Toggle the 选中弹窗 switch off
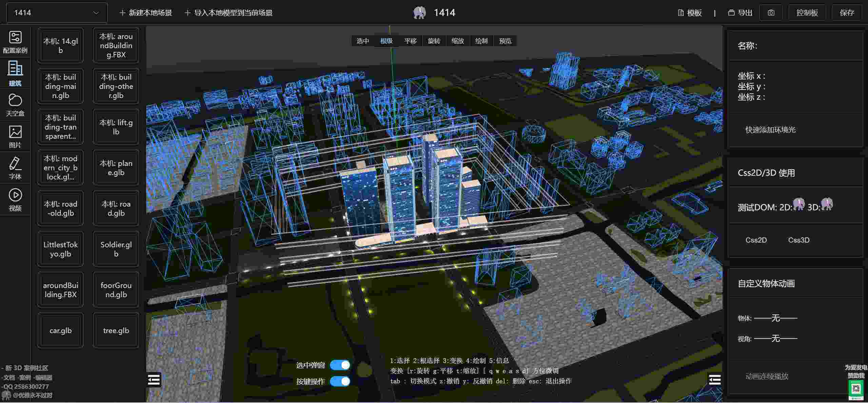This screenshot has width=868, height=403. (x=340, y=365)
